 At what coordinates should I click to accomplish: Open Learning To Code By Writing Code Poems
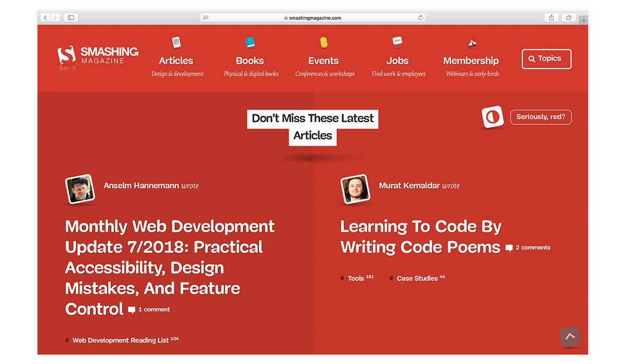[x=420, y=237]
